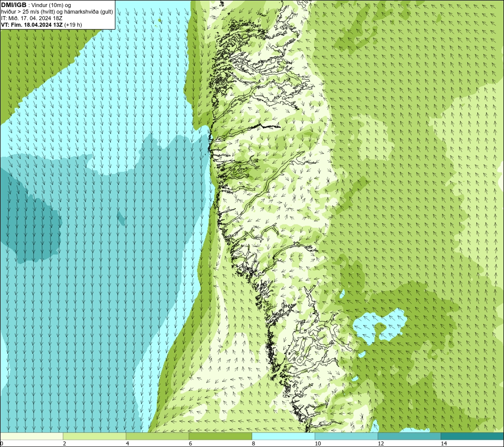Click the '(+19 h)' forecast offset text
The height and width of the screenshot is (447, 504).
coord(73,25)
